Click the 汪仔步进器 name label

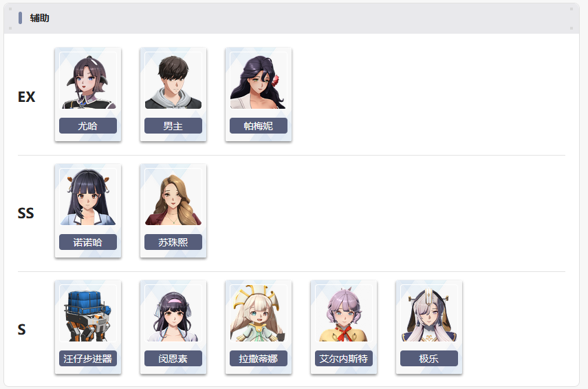tap(88, 359)
